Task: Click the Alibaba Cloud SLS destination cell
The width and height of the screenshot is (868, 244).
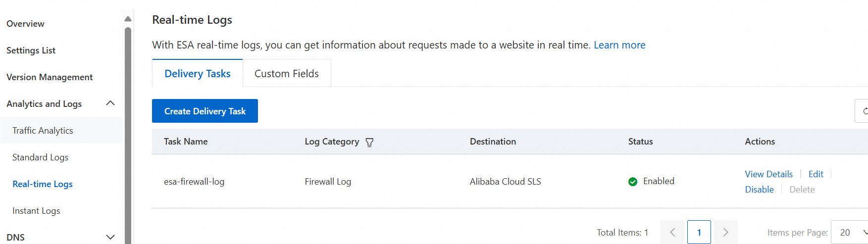Action: pos(505,182)
